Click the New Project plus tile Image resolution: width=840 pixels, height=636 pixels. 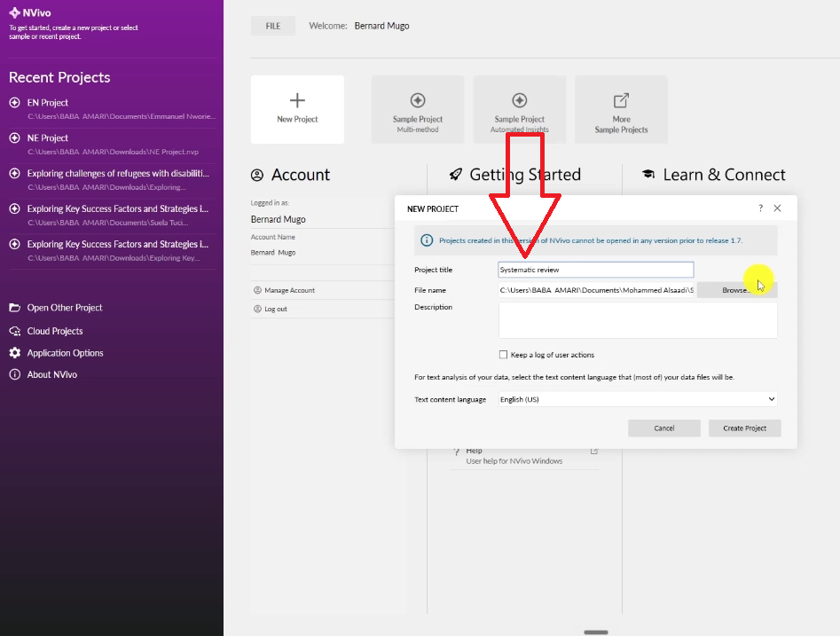297,109
